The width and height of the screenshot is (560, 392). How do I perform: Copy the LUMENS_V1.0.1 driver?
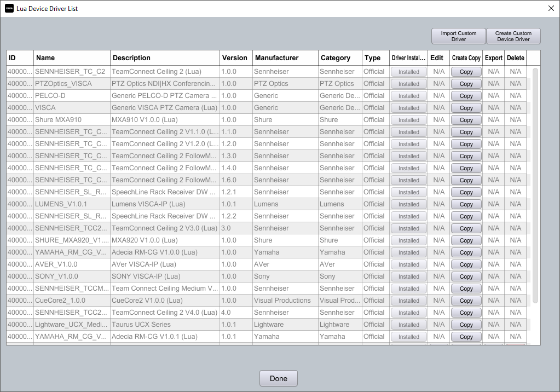[466, 204]
